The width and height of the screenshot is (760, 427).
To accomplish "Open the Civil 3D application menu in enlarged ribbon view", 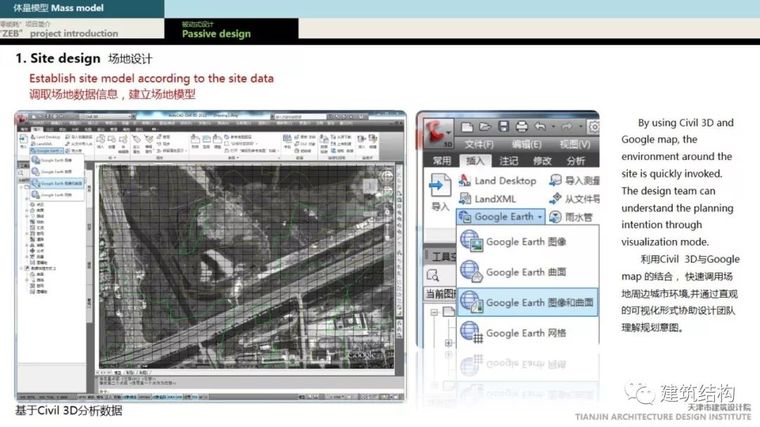I will (438, 133).
